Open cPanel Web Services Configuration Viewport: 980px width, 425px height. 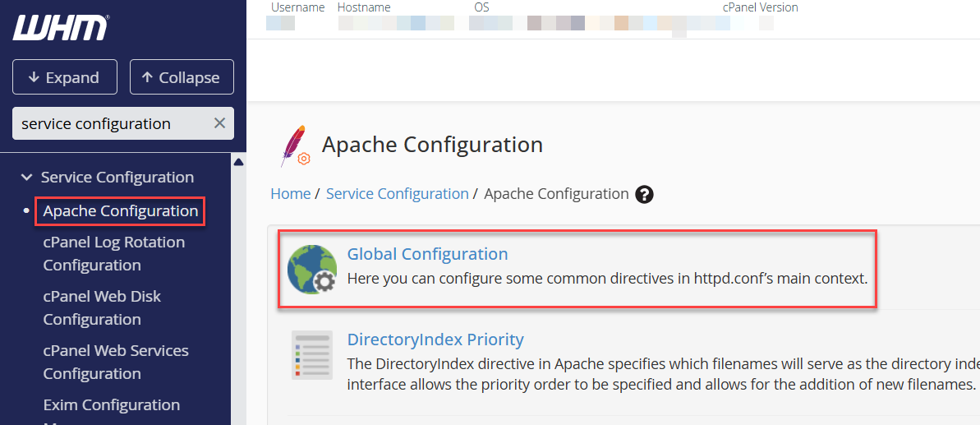click(117, 363)
